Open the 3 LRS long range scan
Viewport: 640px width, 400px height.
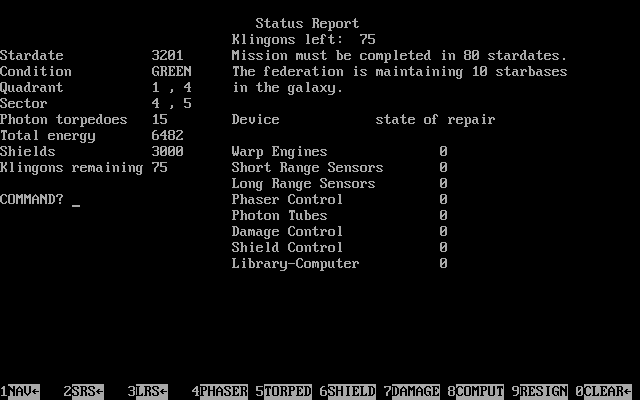[148, 391]
